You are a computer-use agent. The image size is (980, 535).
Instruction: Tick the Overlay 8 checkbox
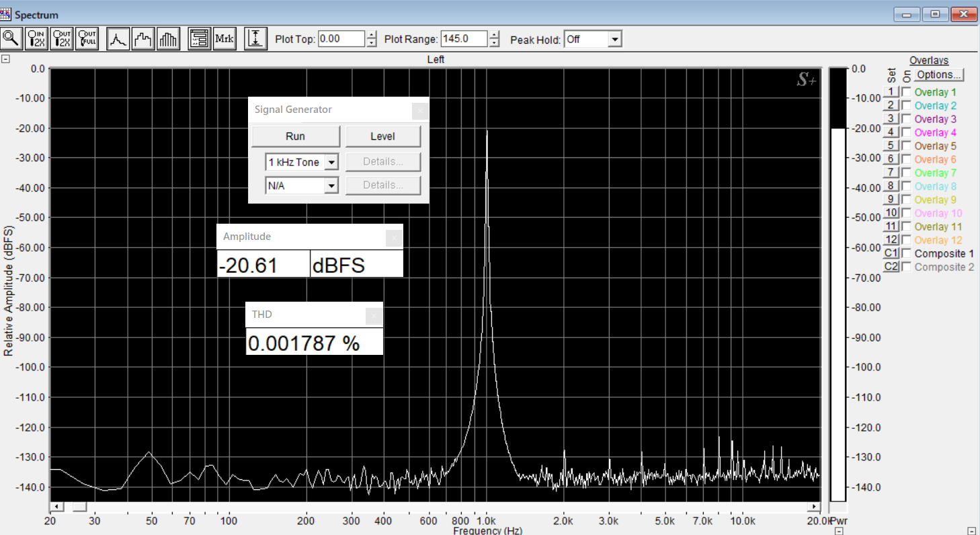(x=907, y=186)
